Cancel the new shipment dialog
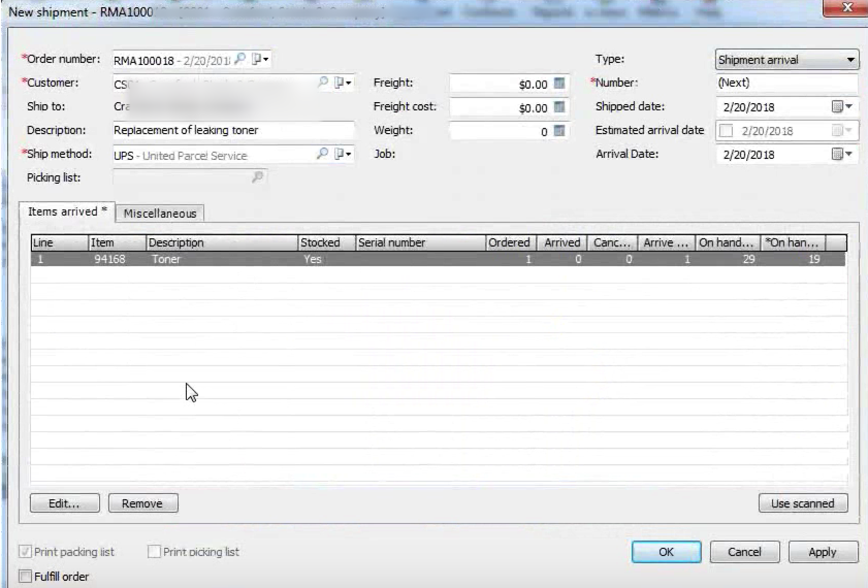Screen dimensions: 868x588 click(x=744, y=552)
